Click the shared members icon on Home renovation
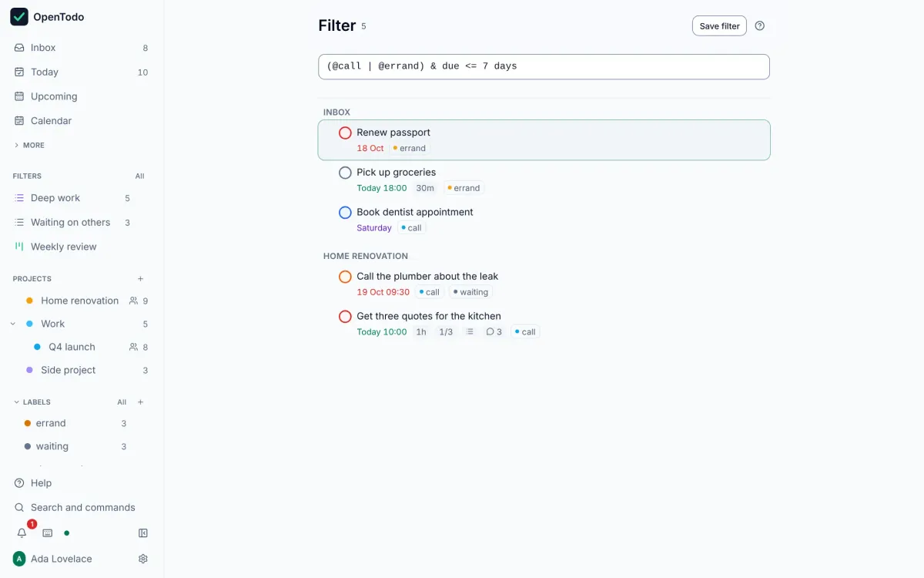 coord(134,301)
